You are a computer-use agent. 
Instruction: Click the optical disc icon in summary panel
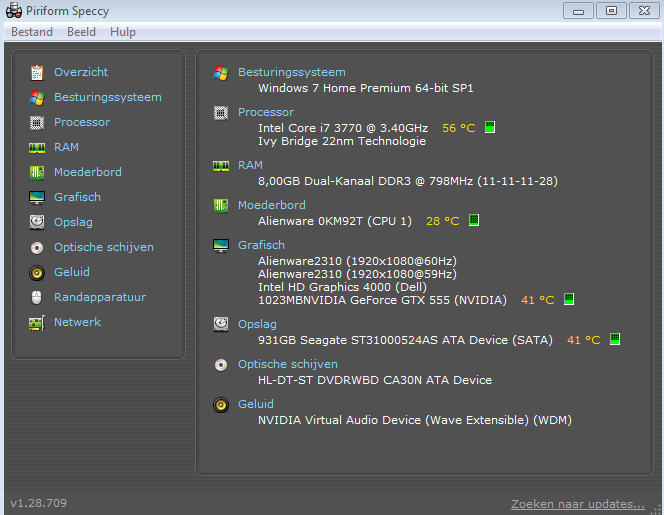(x=221, y=365)
